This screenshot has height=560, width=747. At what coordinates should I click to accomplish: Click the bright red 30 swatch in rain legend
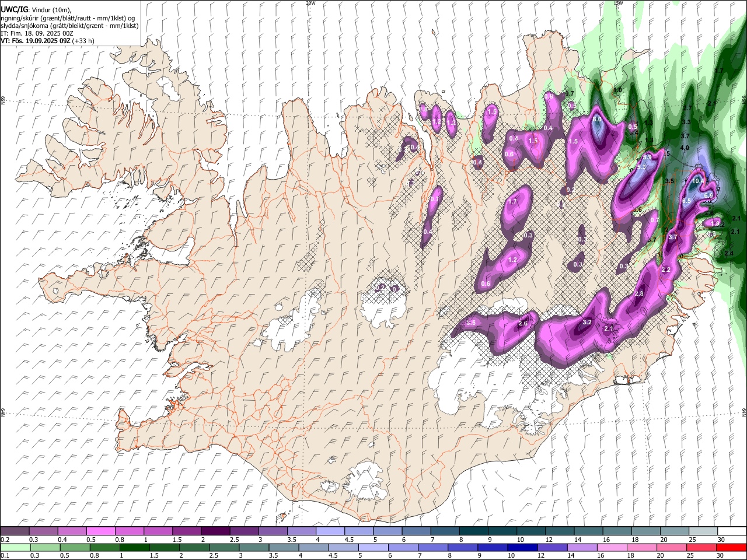731,548
